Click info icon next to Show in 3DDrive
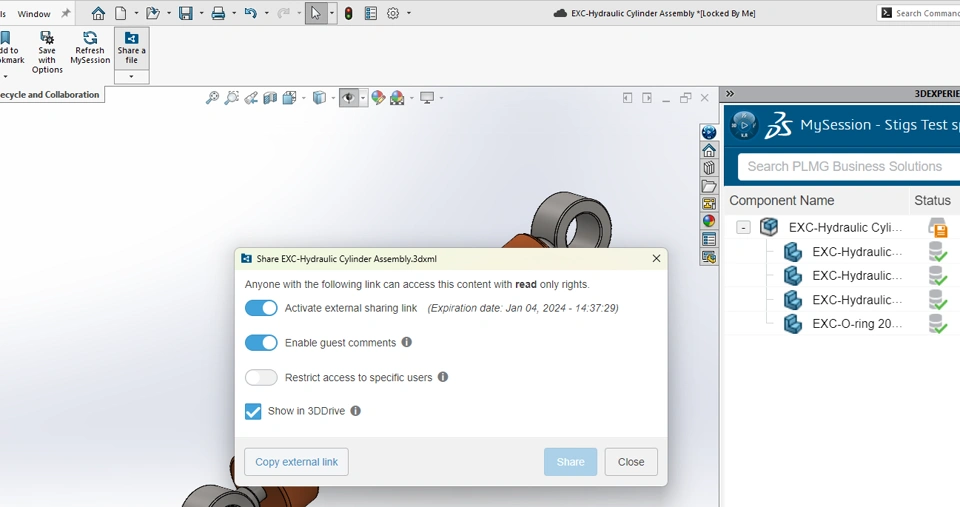The height and width of the screenshot is (507, 960). click(355, 411)
